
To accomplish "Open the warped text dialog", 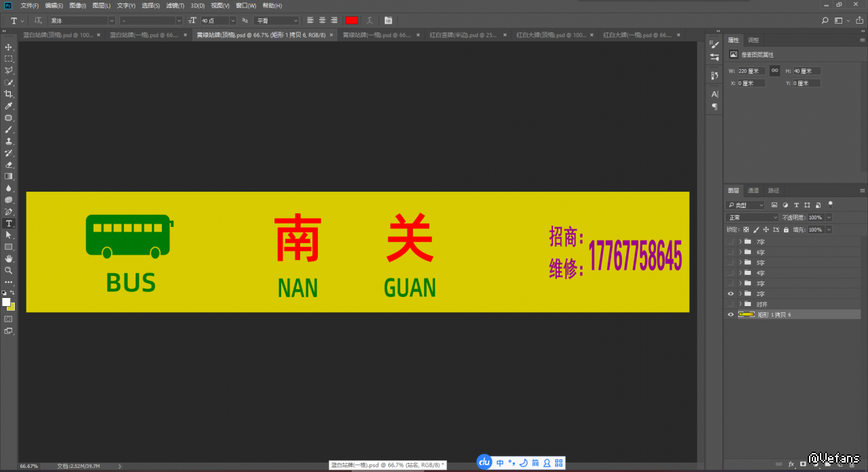I will click(369, 20).
